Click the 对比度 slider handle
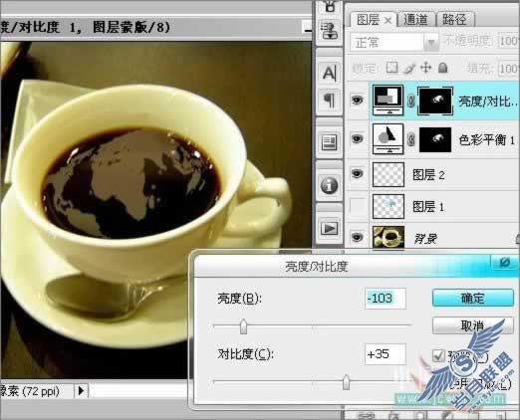Image resolution: width=520 pixels, height=420 pixels. (x=346, y=382)
